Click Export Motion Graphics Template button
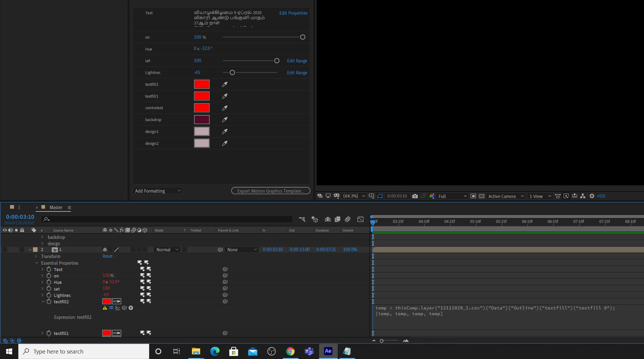Viewport: 644px width, 359px height. [270, 191]
